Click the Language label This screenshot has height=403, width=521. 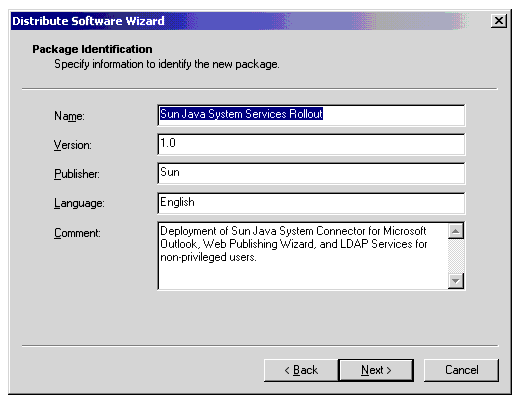79,203
